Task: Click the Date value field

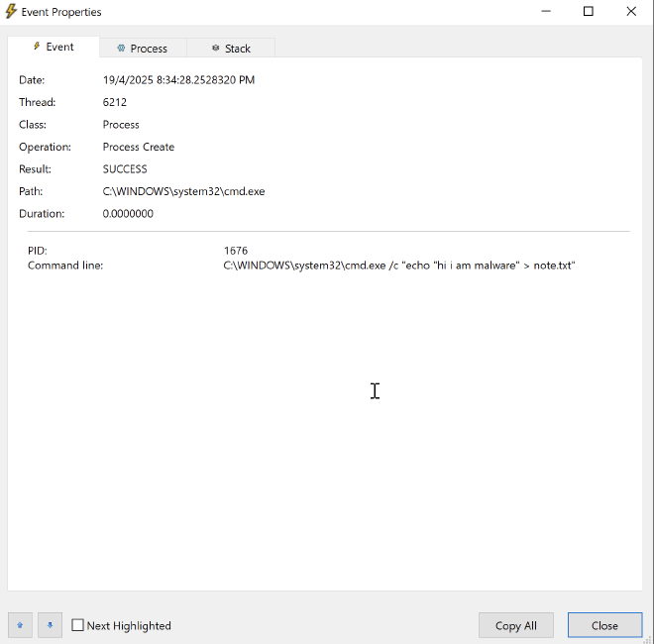Action: pos(178,80)
